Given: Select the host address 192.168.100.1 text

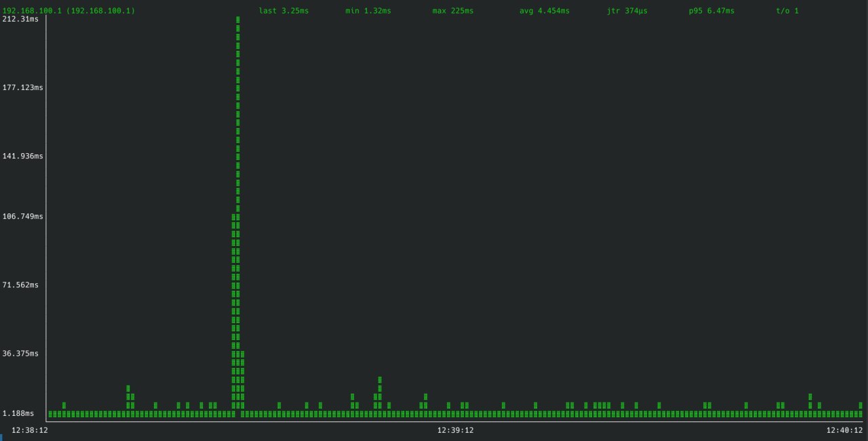Looking at the screenshot, I should [68, 12].
